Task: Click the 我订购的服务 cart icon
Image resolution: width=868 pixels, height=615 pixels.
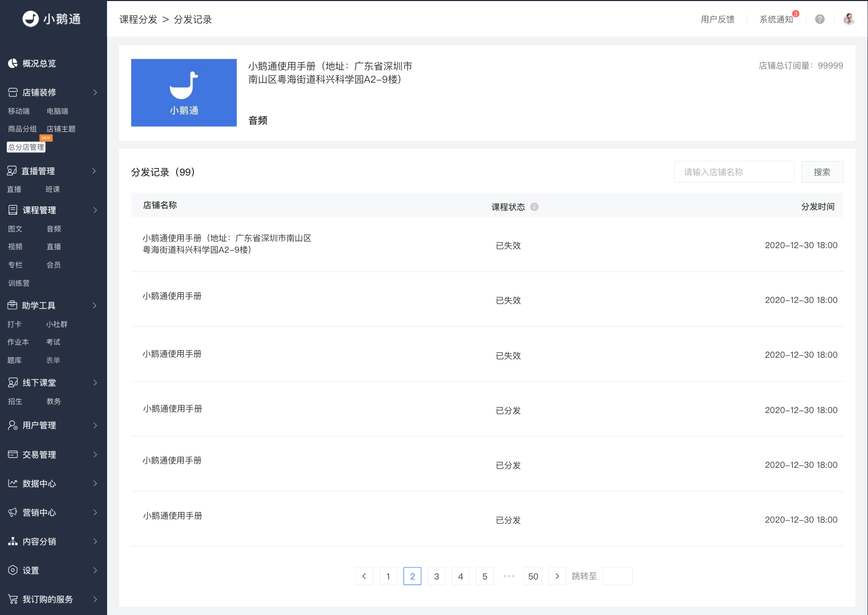Action: tap(13, 599)
